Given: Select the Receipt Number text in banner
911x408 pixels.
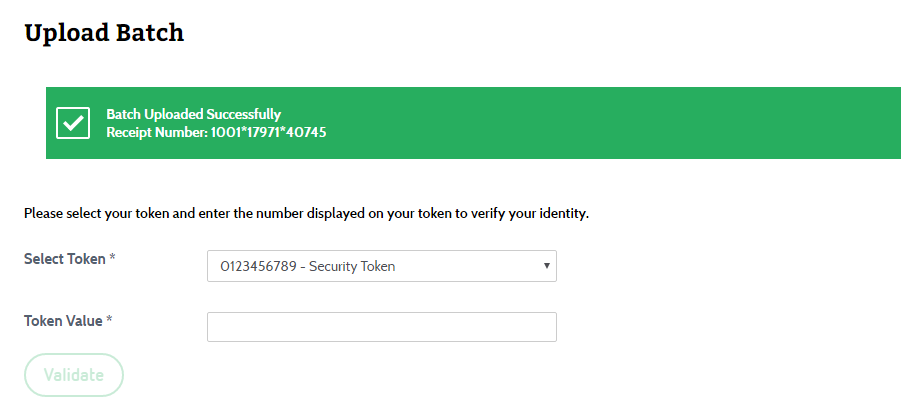Looking at the screenshot, I should point(216,133).
